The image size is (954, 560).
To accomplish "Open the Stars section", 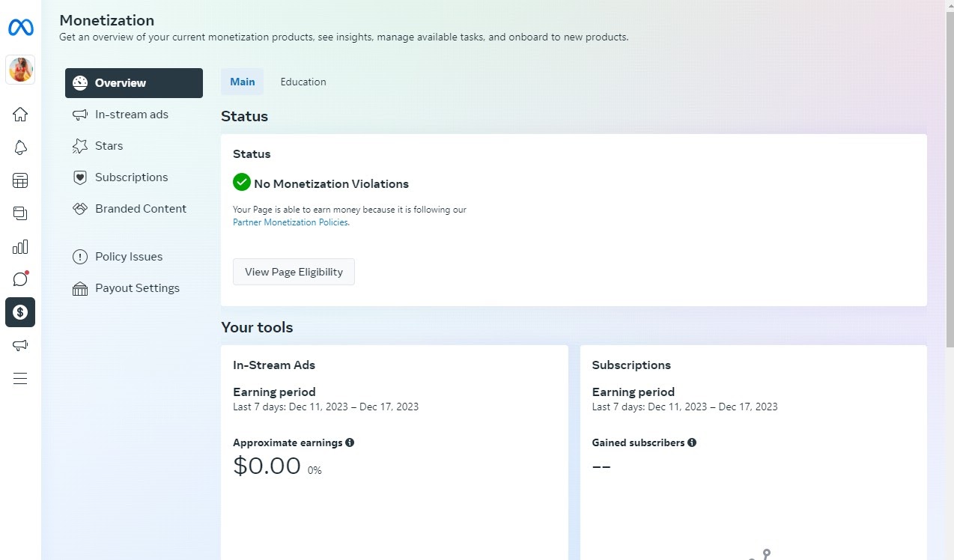I will [109, 146].
